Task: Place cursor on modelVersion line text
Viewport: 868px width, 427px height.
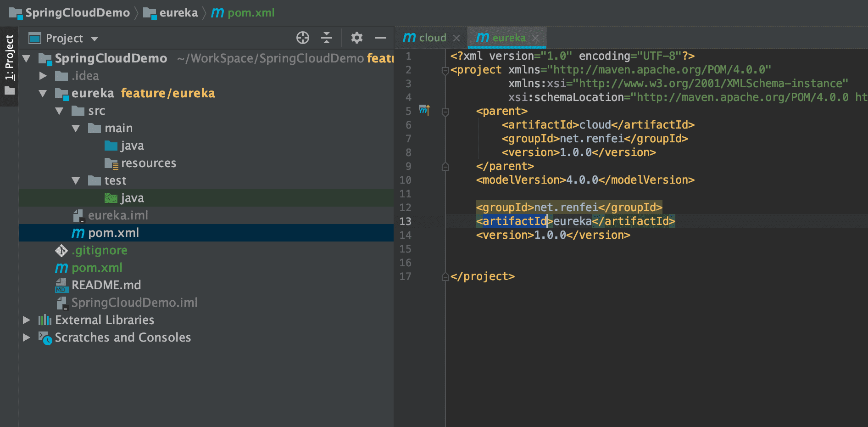Action: coord(585,180)
